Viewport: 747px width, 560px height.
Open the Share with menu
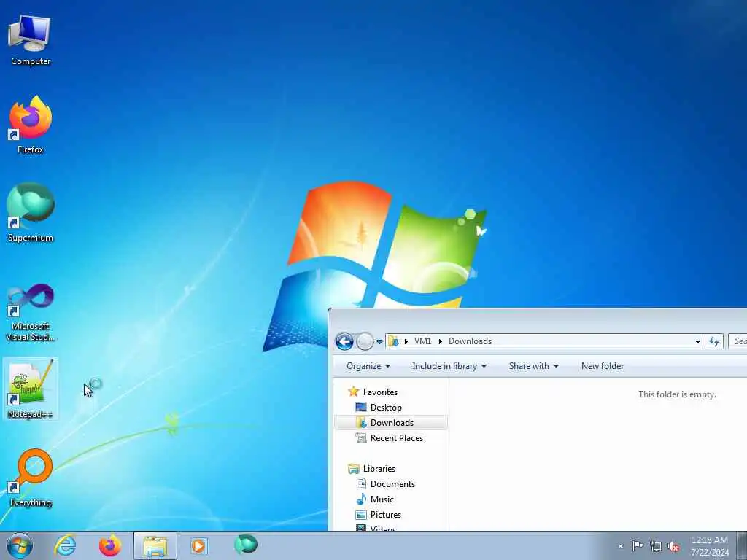tap(533, 366)
